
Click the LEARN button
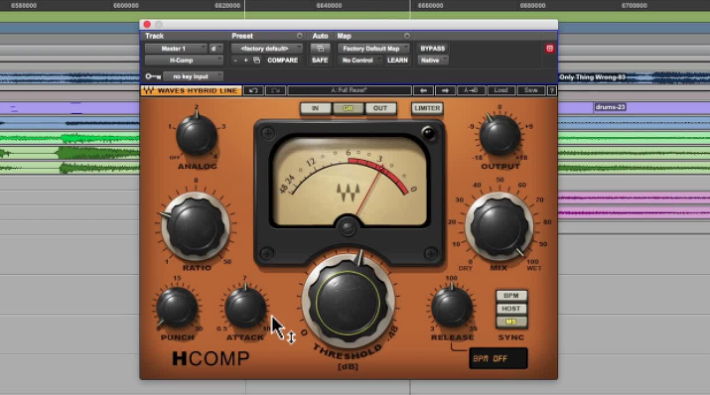click(x=397, y=60)
